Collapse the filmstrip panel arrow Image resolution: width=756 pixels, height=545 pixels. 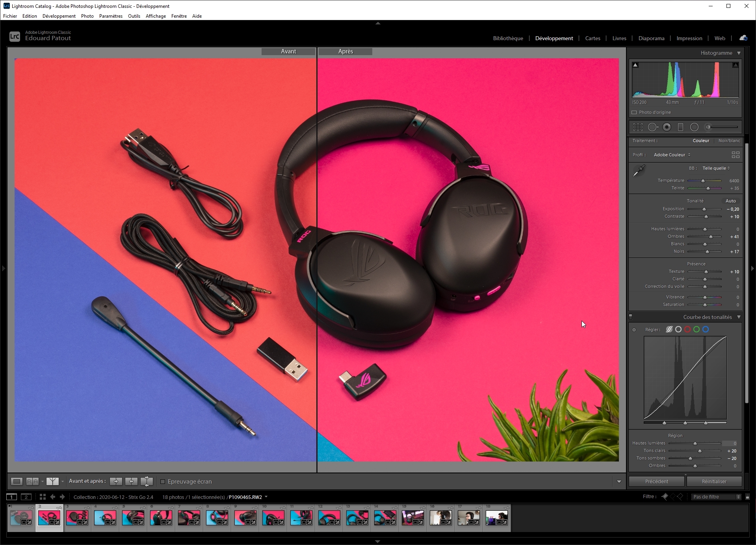(378, 542)
